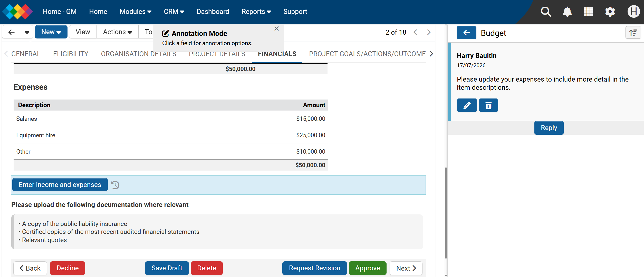Switch to the Project Details tab
The height and width of the screenshot is (277, 644).
click(217, 54)
